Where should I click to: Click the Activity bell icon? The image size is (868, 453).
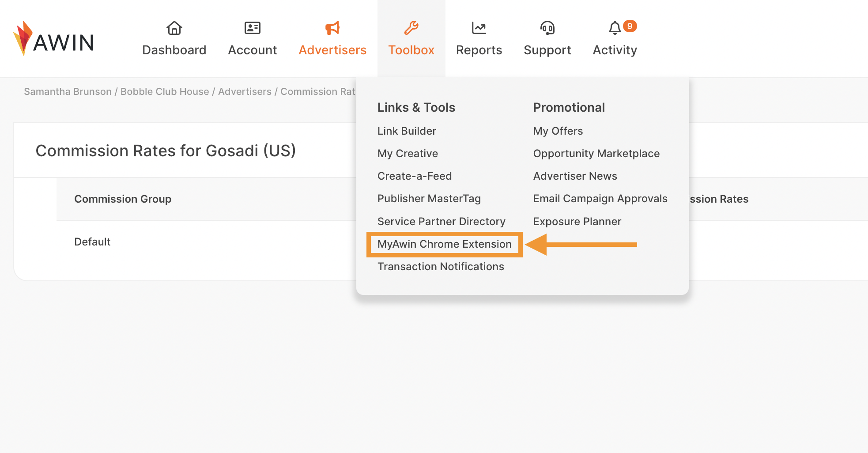click(615, 28)
